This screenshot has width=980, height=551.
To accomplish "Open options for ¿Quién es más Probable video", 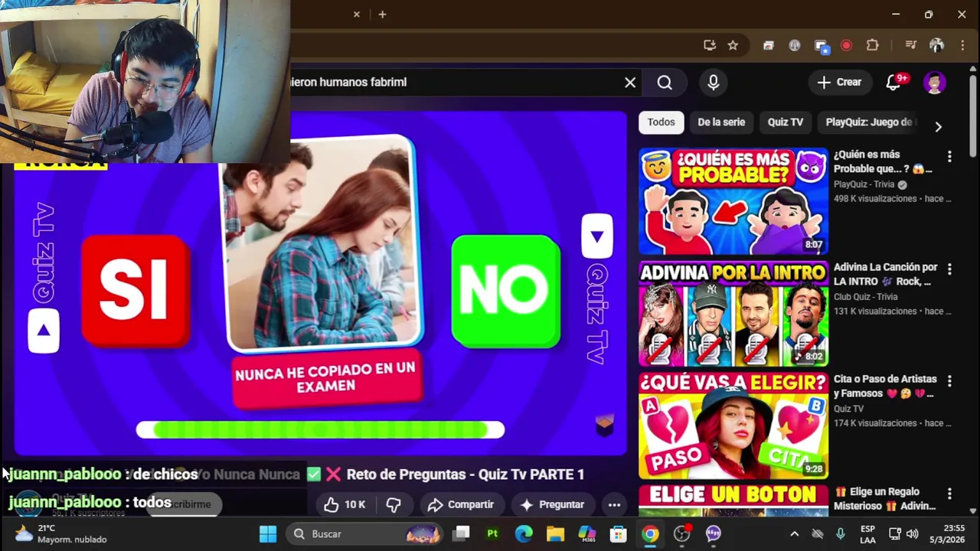I will [949, 156].
